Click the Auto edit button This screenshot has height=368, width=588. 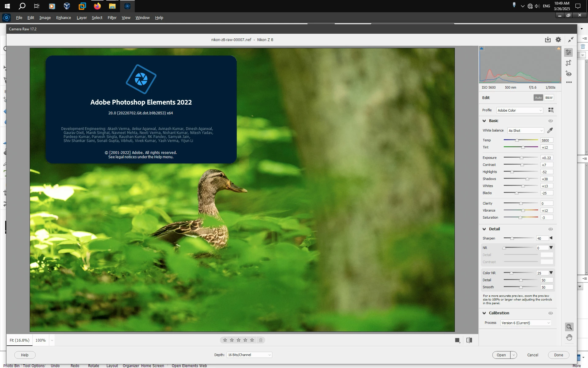[538, 98]
